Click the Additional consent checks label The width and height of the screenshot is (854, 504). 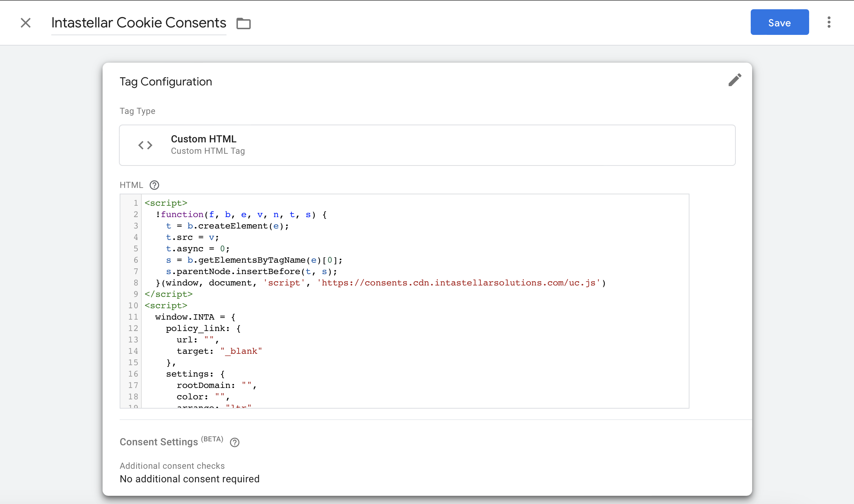point(172,466)
